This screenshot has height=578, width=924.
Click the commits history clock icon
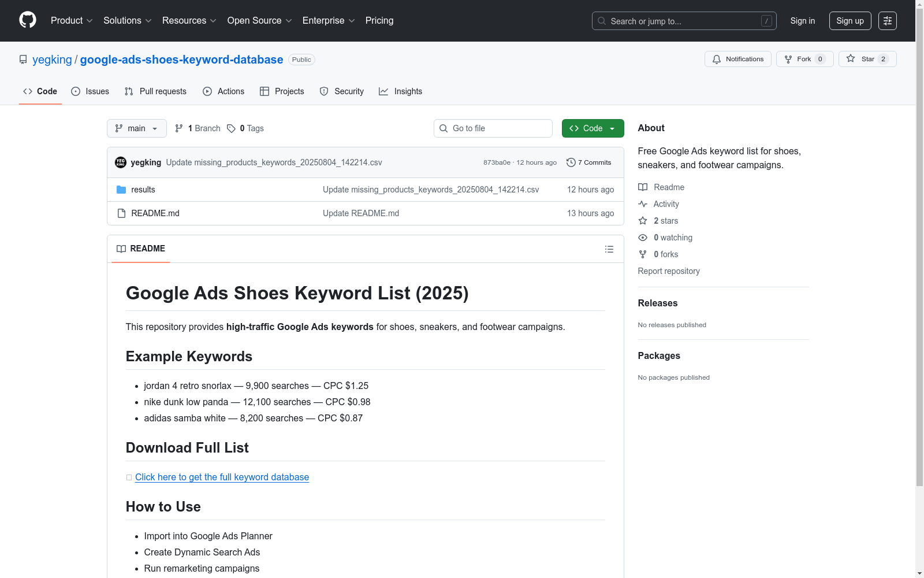coord(571,162)
